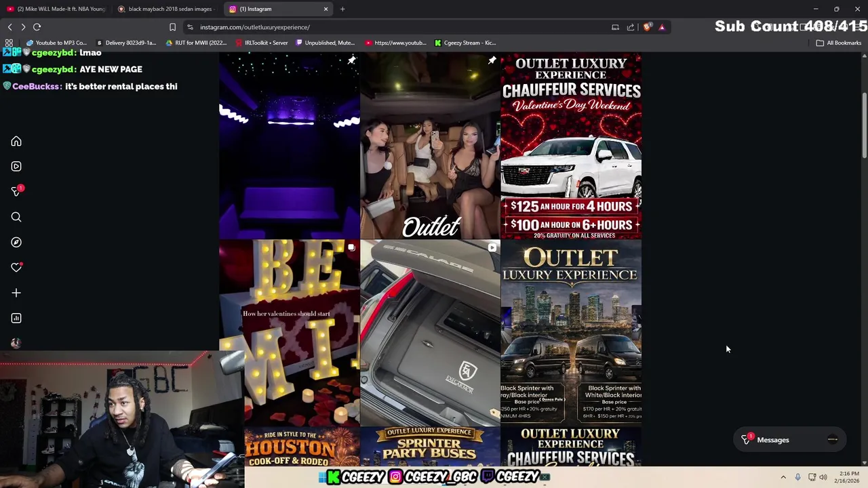Open notifications heart icon
This screenshot has width=868, height=488.
(x=16, y=268)
